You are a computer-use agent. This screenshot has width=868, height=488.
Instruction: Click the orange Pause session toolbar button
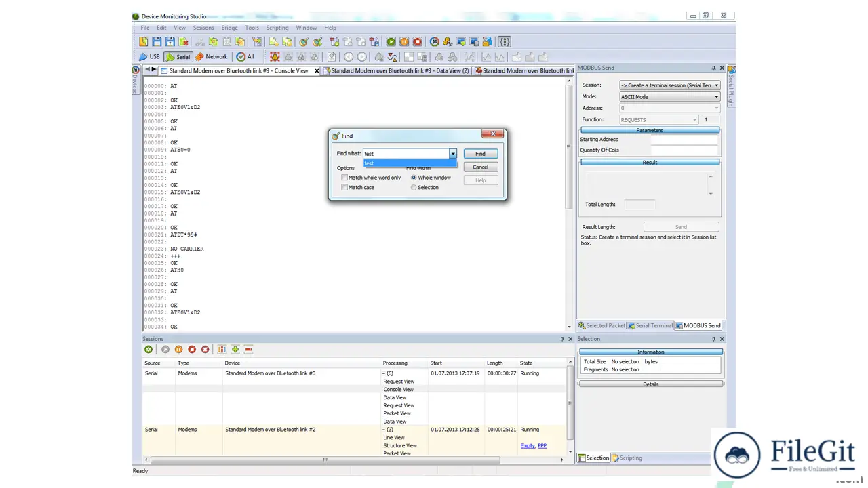coord(404,42)
